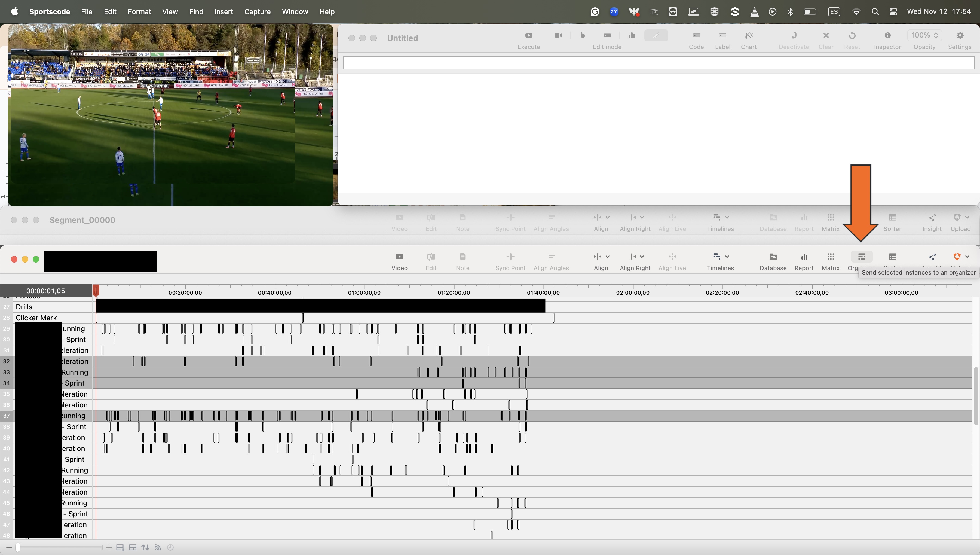Toggle pencil edit mode in Untitled window
Screen dimensions: 980x555
click(656, 35)
